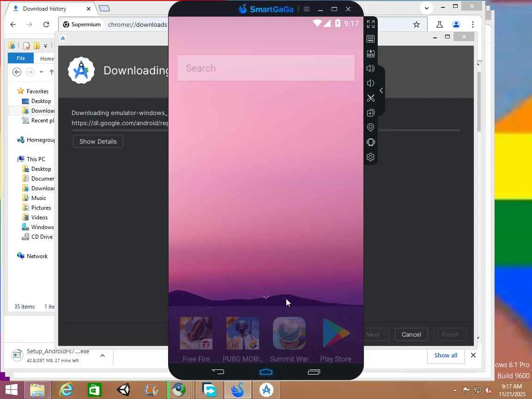Open the File tab in File Explorer
532x399 pixels.
[x=21, y=58]
